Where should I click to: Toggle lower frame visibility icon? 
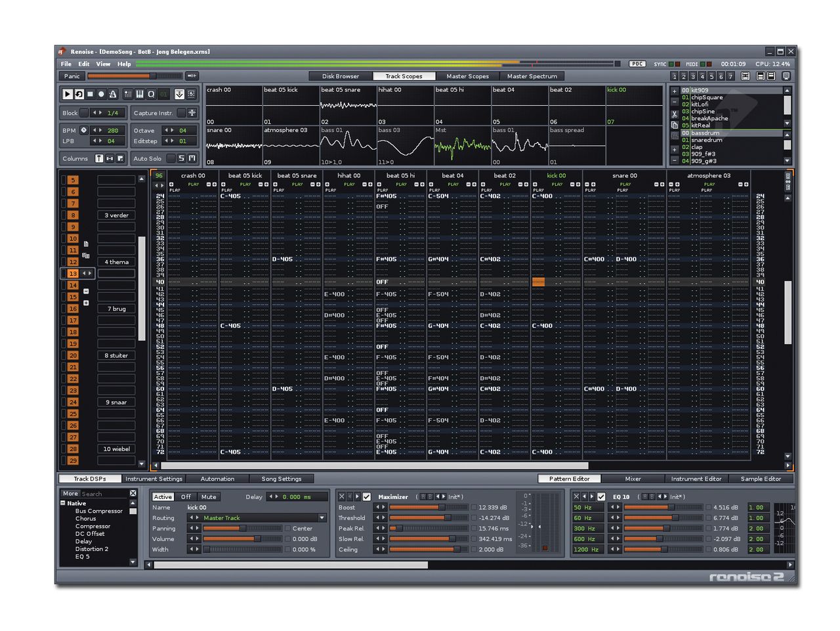(770, 76)
